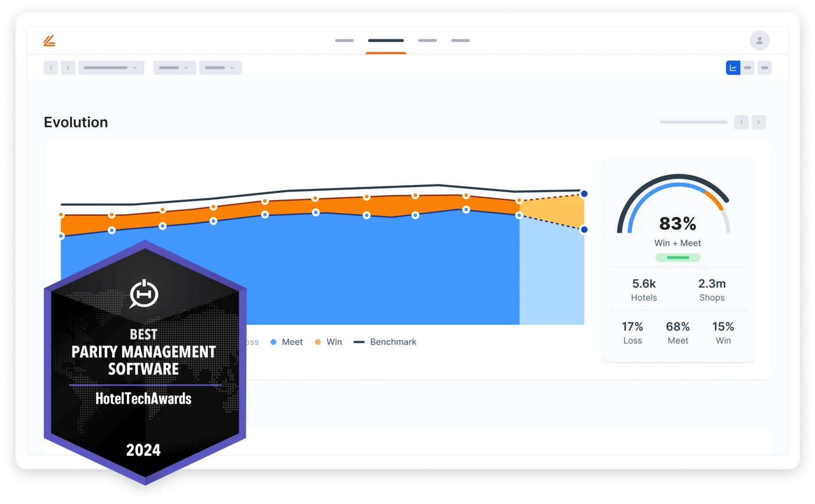Click the Evolution section heading
815x504 pixels.
pyautogui.click(x=76, y=122)
